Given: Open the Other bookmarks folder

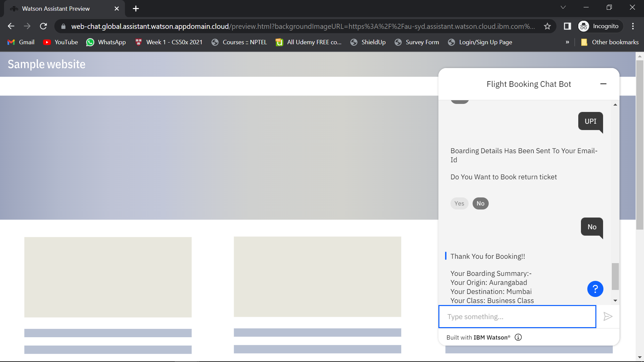Looking at the screenshot, I should coord(609,42).
